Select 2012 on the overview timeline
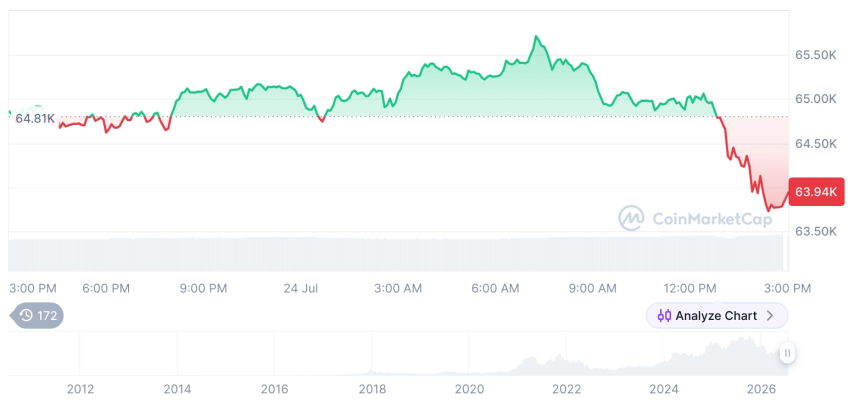860x401 pixels. 80,389
